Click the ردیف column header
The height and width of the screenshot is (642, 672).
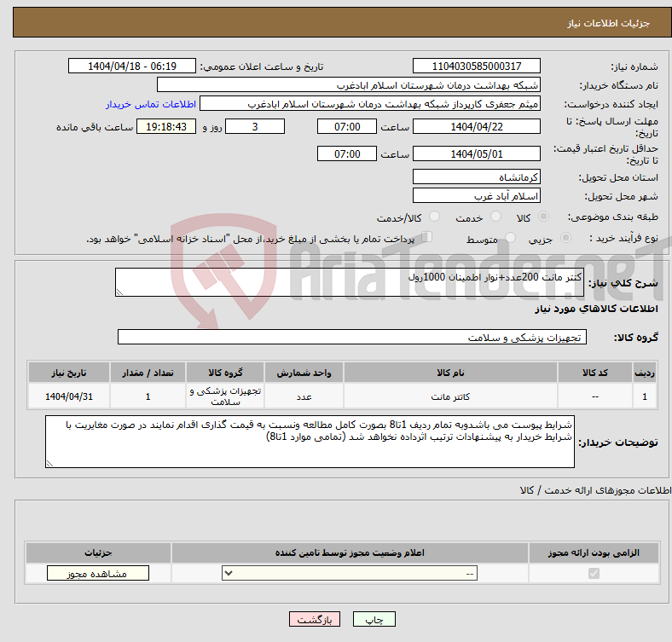coord(645,373)
